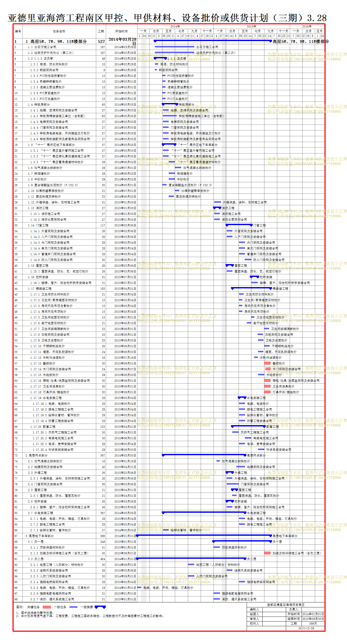Click the blue 一般任务 swatch in the legend
347x644 pixels.
[x=73, y=607]
